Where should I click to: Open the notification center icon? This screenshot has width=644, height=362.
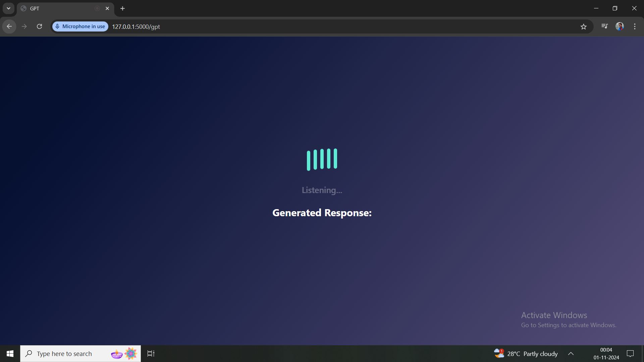click(x=630, y=354)
